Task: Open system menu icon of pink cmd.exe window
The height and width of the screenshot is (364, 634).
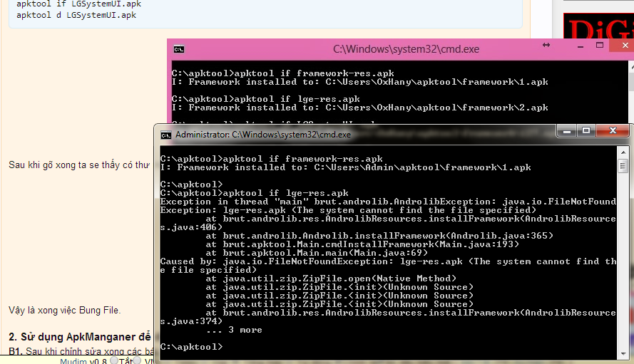Action: (x=179, y=49)
